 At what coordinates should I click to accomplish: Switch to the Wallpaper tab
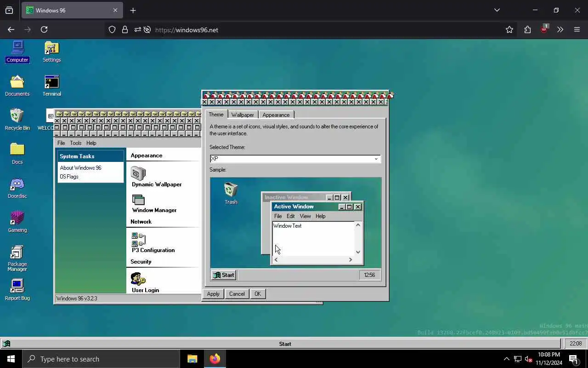(x=243, y=115)
